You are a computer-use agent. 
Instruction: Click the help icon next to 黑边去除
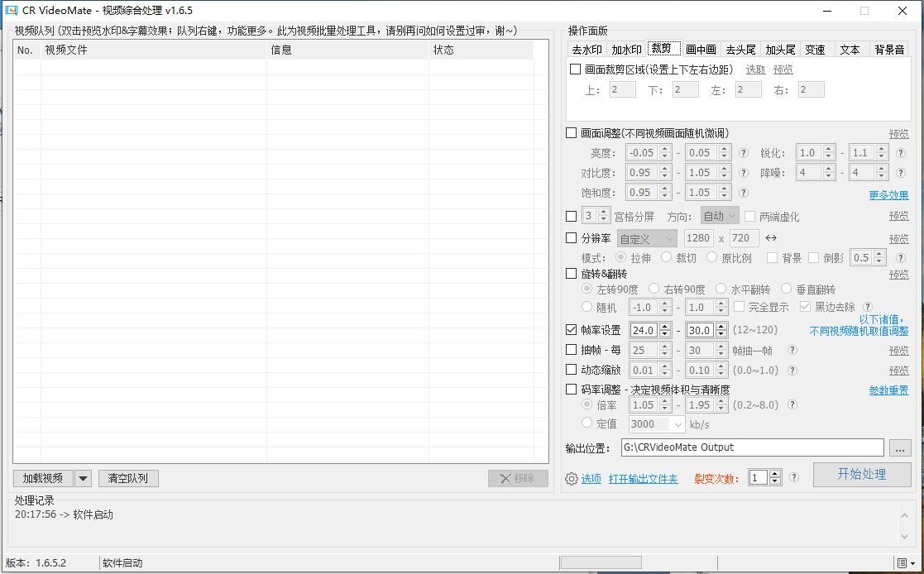(x=868, y=307)
